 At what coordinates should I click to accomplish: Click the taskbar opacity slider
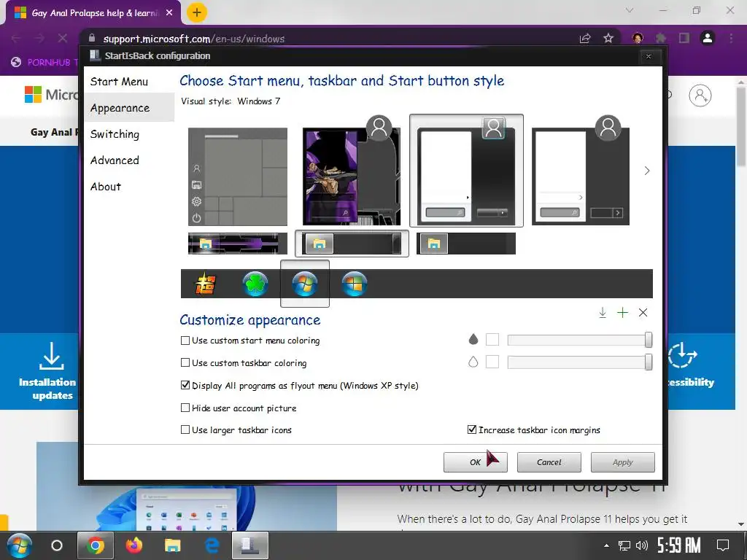(x=580, y=362)
